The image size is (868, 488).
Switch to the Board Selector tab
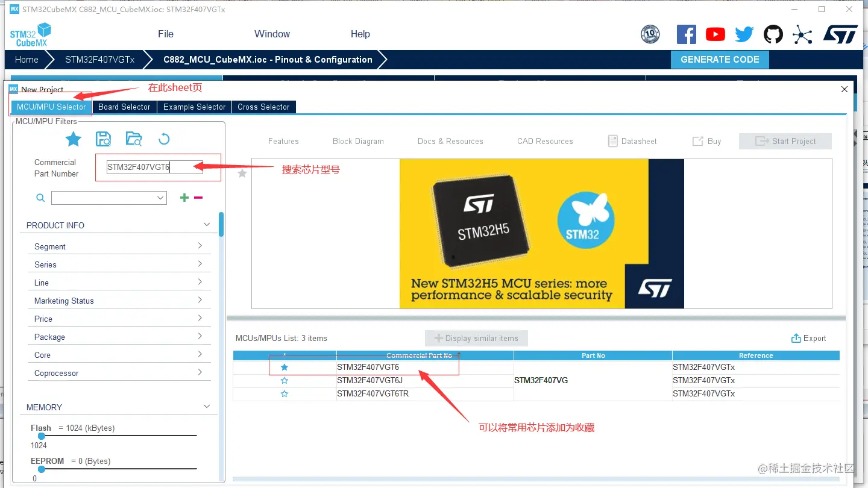124,107
